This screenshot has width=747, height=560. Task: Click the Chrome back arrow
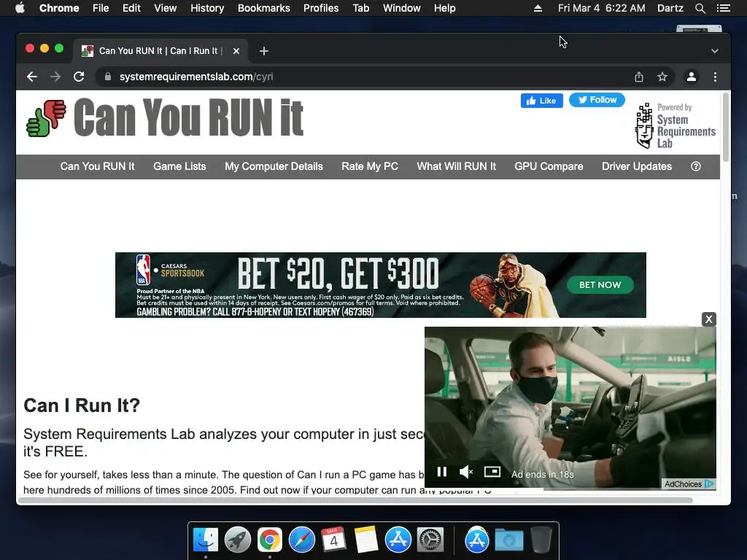pos(32,77)
